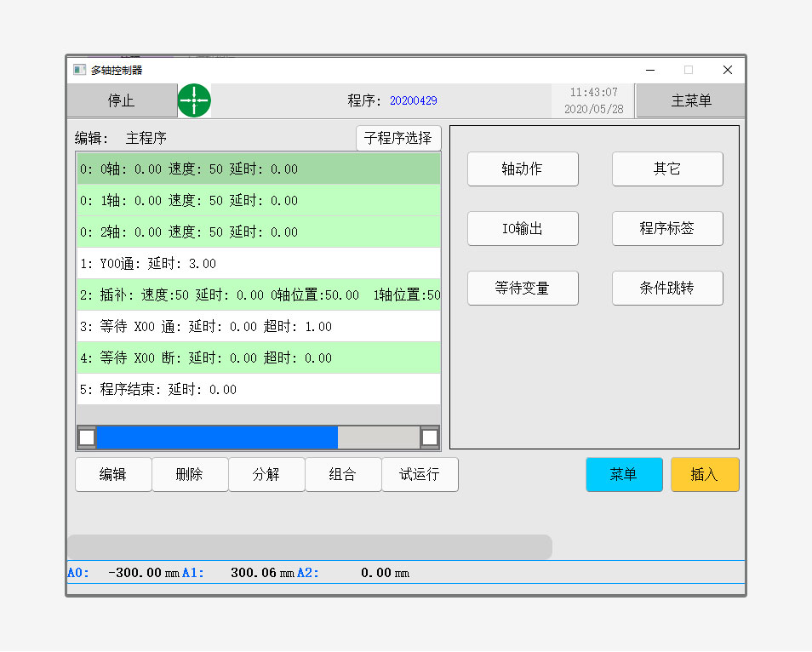Viewport: 812px width, 652px height.
Task: Click the blue horizontal scrollbar thumb
Action: (x=217, y=438)
